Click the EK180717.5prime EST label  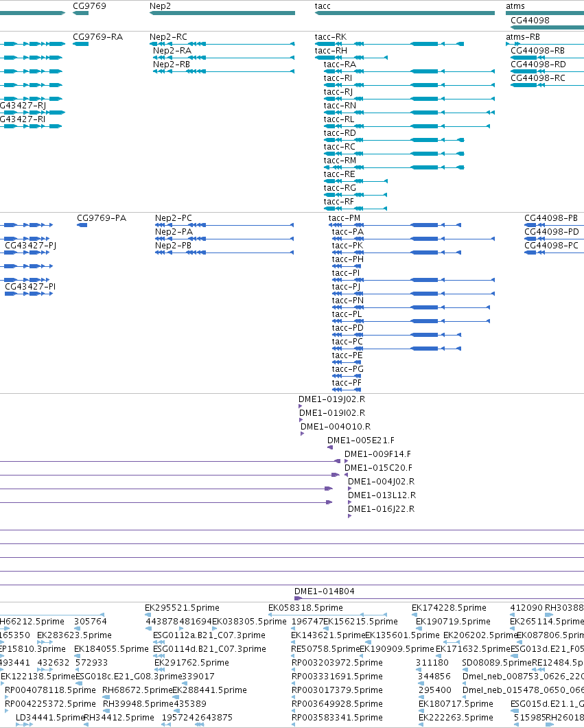pyautogui.click(x=456, y=703)
